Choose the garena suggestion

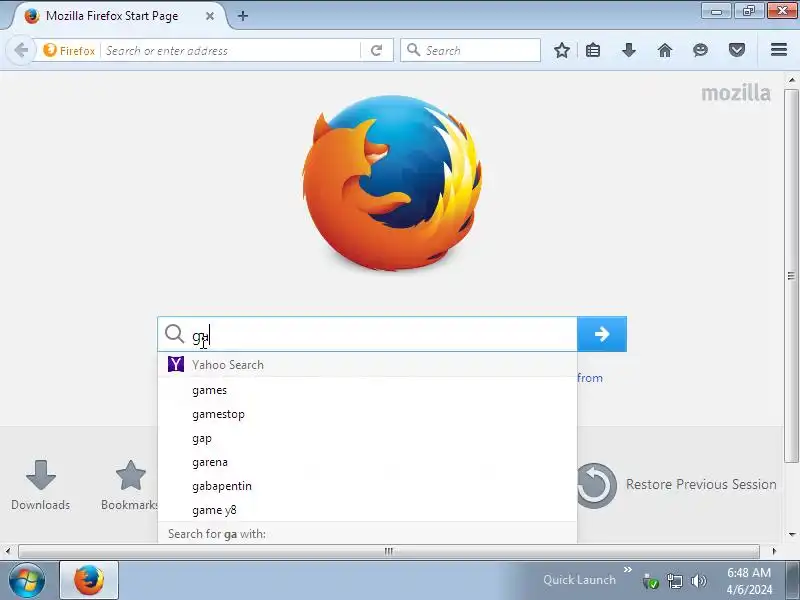click(x=367, y=462)
